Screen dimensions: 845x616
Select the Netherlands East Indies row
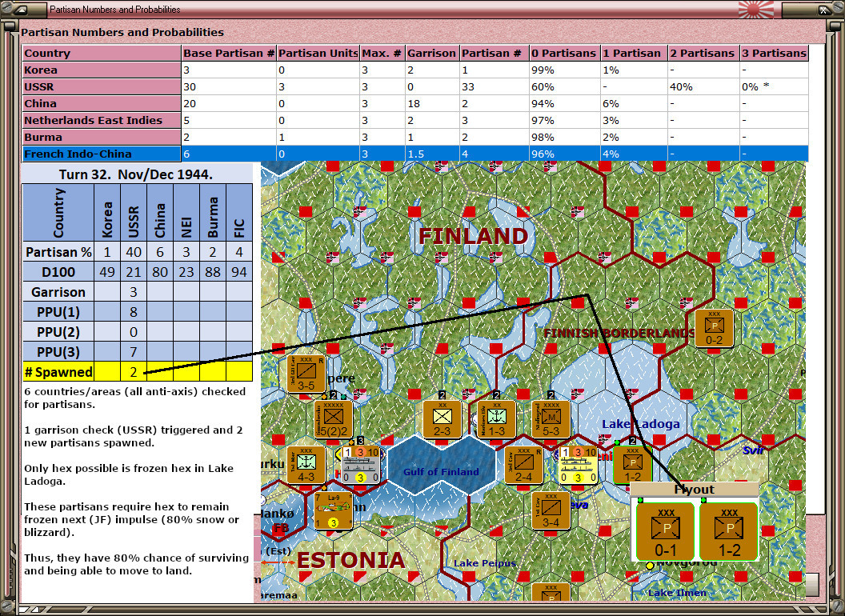(415, 120)
